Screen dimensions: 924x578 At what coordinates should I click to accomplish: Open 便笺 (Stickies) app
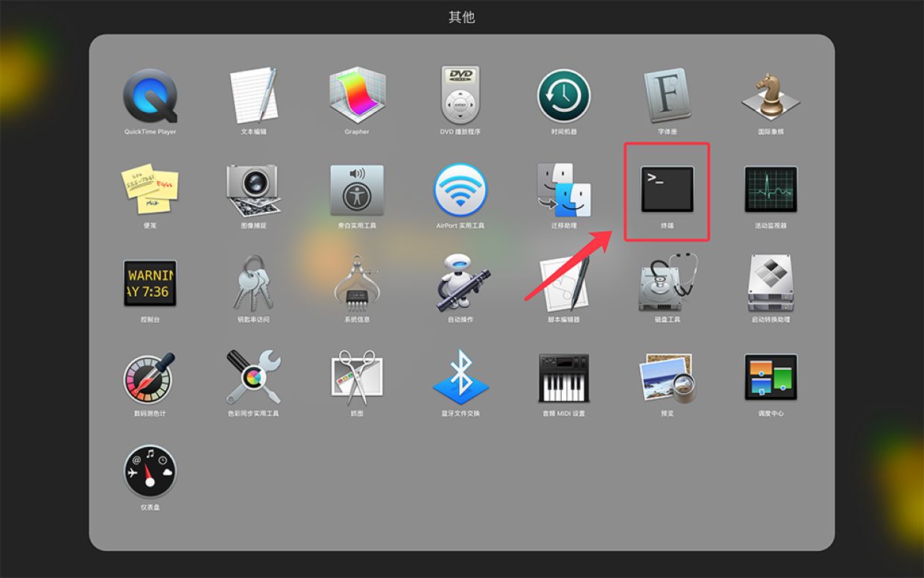pos(151,190)
